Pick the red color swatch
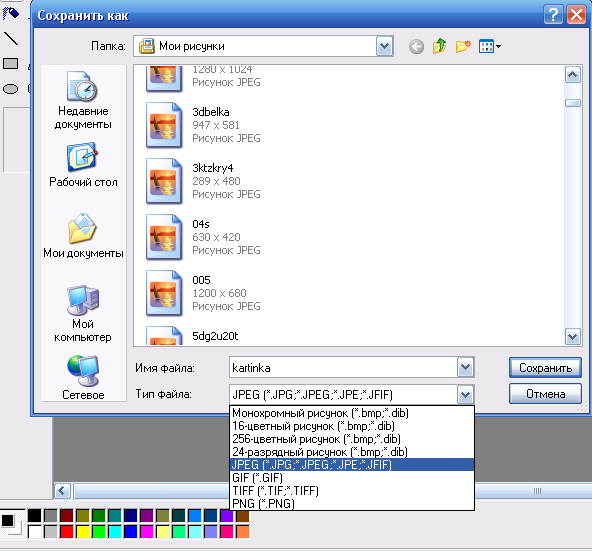 pyautogui.click(x=66, y=532)
